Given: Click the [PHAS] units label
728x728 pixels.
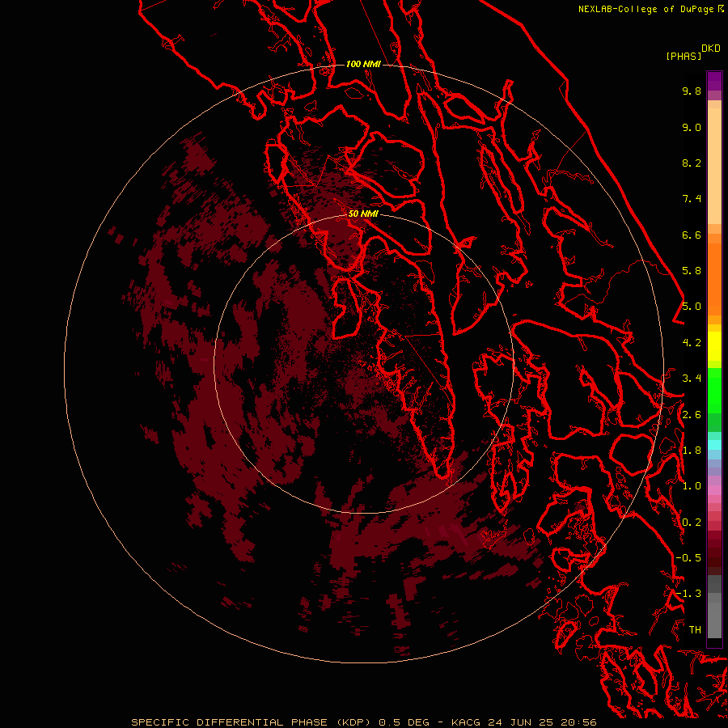Looking at the screenshot, I should pos(684,56).
